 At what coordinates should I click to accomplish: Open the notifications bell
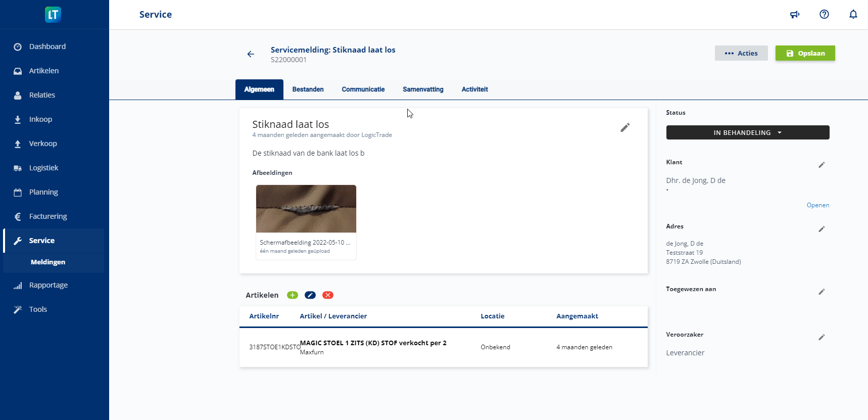click(853, 15)
